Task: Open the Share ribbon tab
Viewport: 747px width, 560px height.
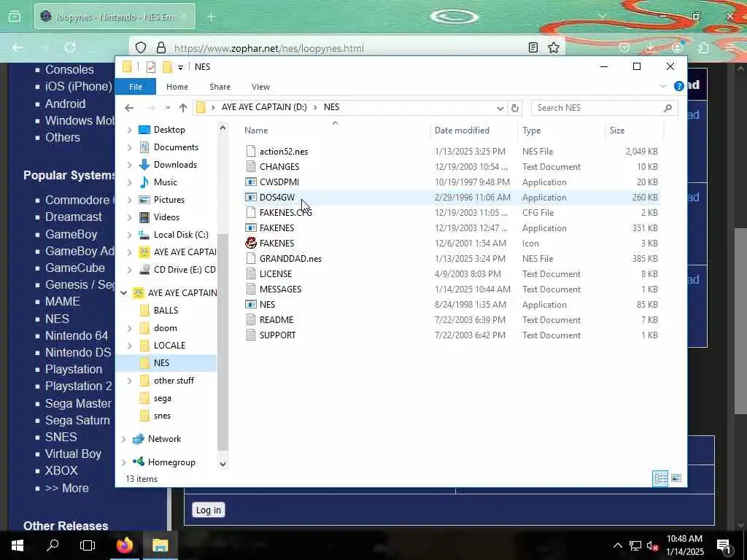Action: pyautogui.click(x=220, y=87)
